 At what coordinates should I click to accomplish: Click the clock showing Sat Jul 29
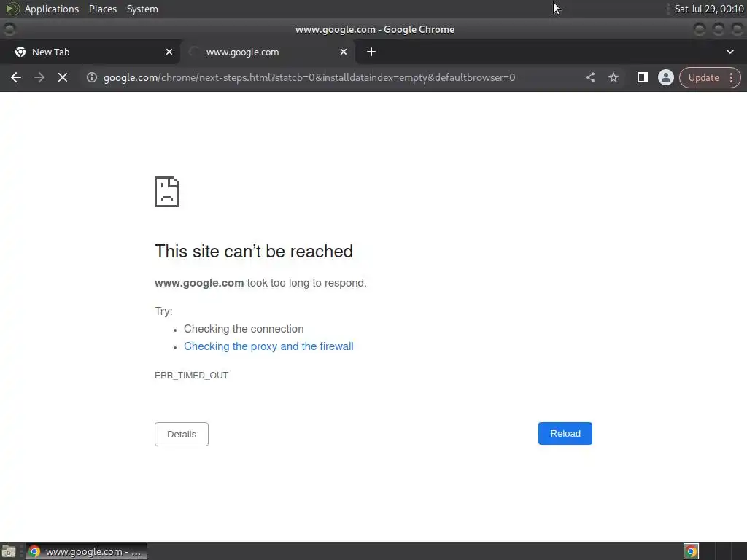click(x=709, y=9)
